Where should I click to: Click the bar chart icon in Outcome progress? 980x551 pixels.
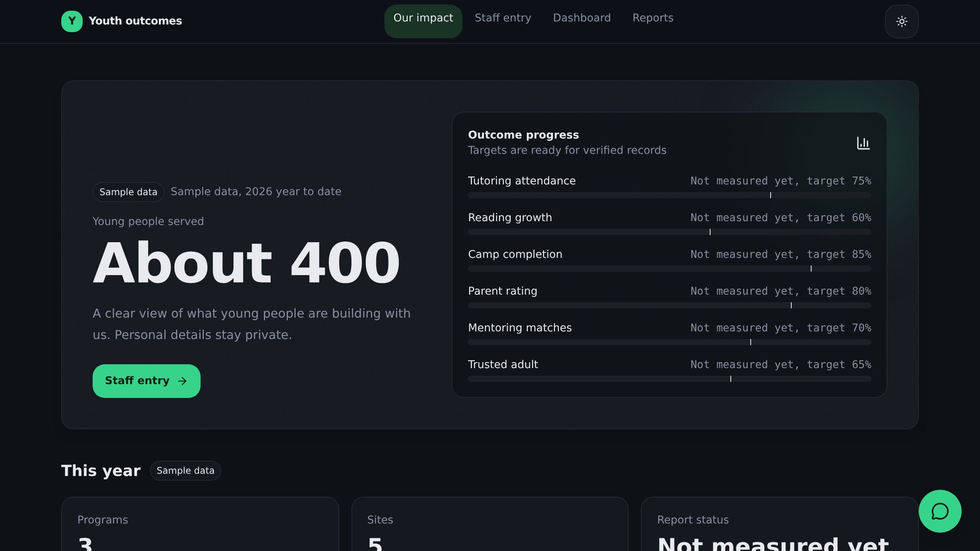coord(863,143)
